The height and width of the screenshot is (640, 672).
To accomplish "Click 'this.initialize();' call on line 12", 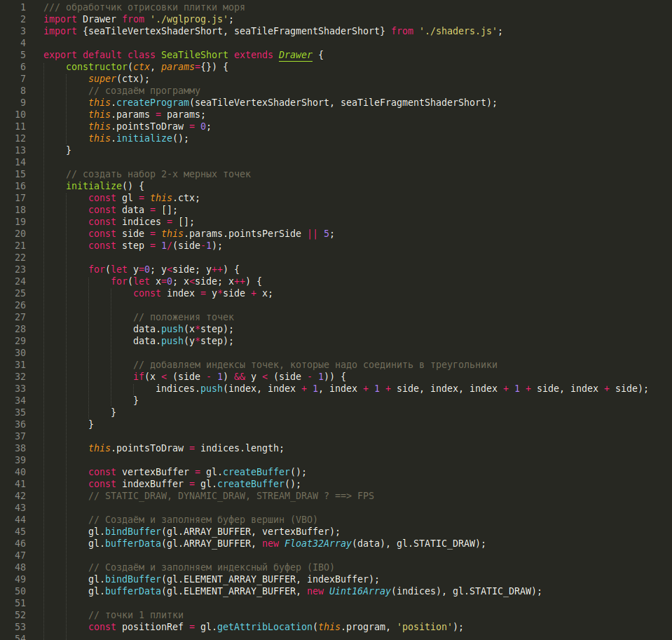I will 139,139.
